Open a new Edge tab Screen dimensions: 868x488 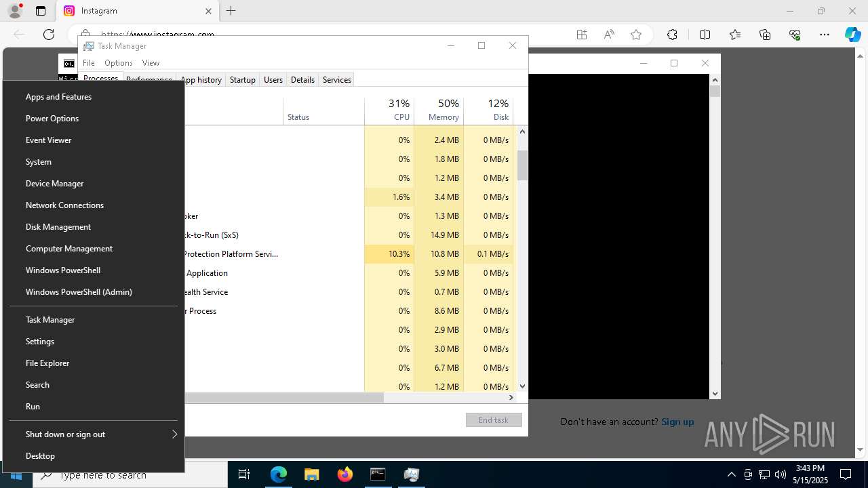click(231, 11)
